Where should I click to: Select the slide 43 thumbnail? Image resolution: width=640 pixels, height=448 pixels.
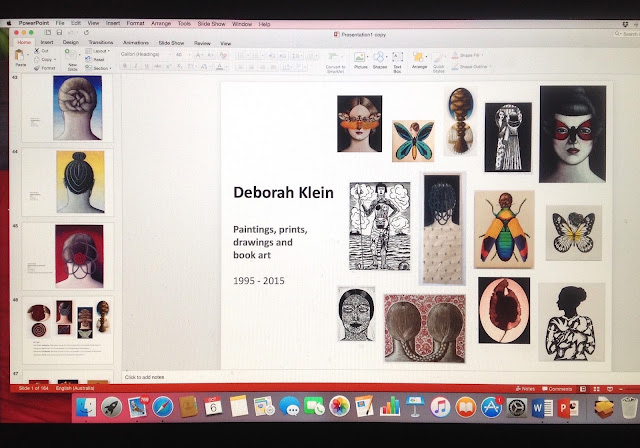(x=68, y=108)
